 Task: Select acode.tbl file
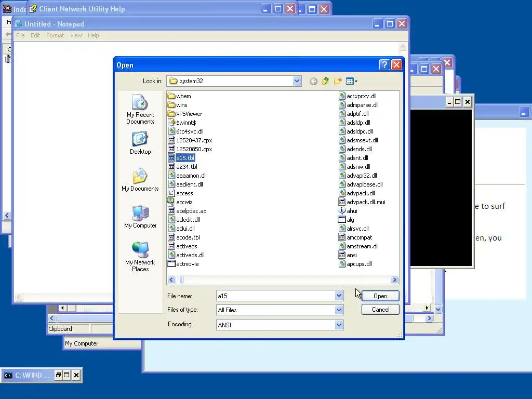pos(184,237)
